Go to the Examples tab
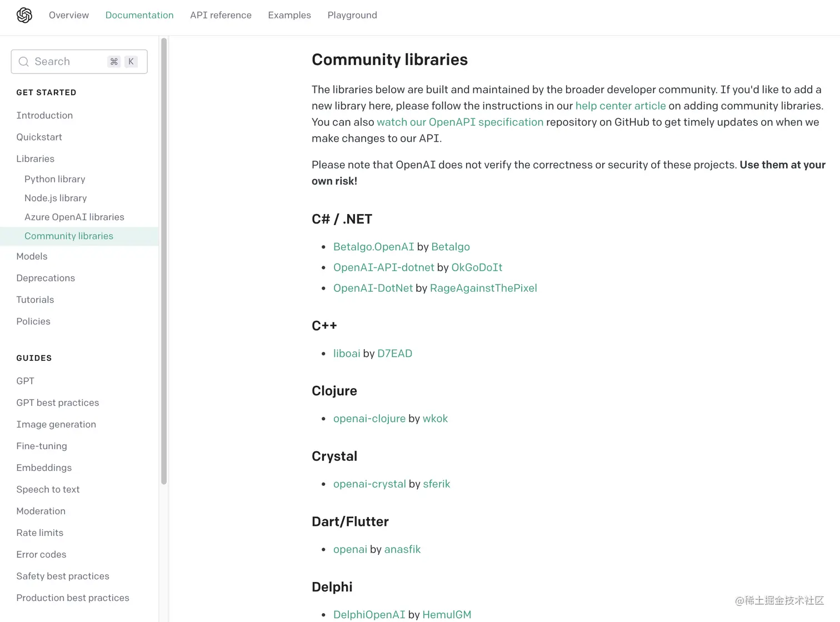The width and height of the screenshot is (840, 622). coord(289,15)
